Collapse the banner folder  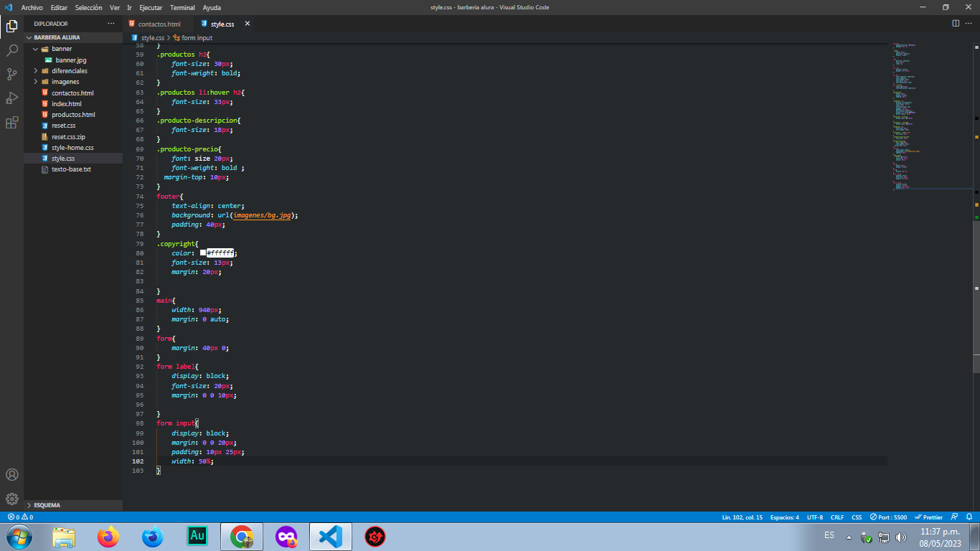click(x=73, y=49)
